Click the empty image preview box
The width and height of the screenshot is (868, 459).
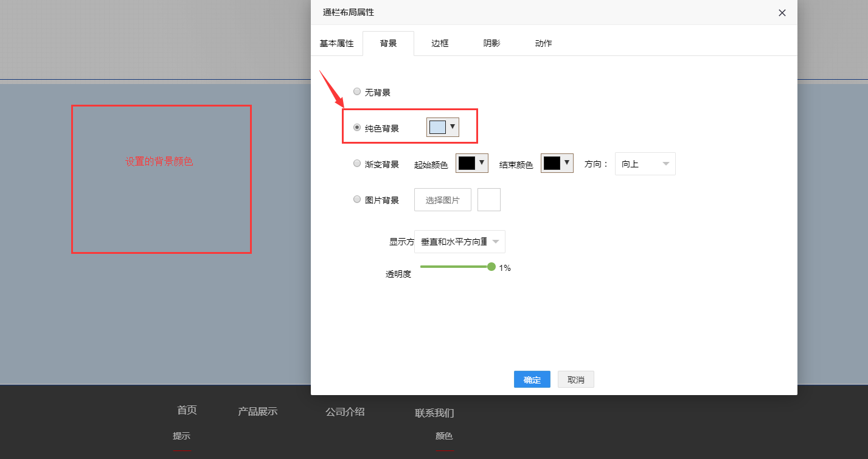click(488, 200)
